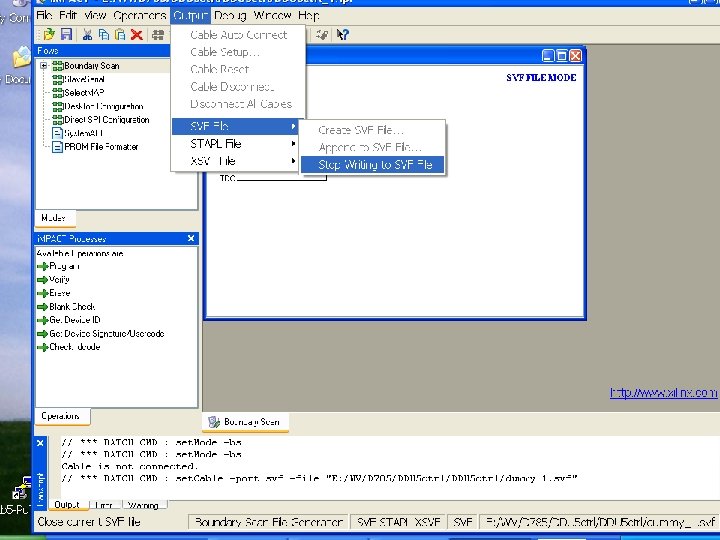Click the red X Delete toolbar icon

pos(136,34)
